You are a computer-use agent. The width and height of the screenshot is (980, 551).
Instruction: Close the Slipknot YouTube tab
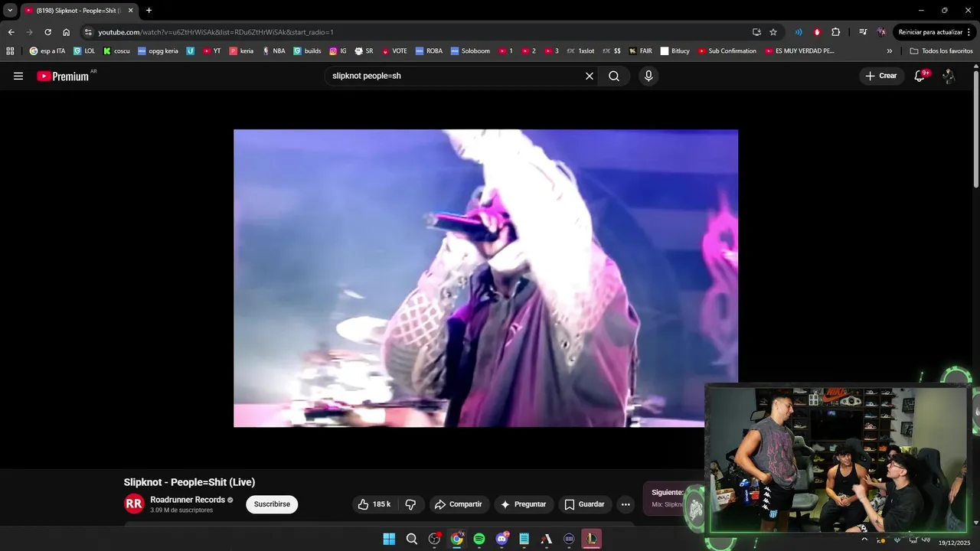point(130,11)
